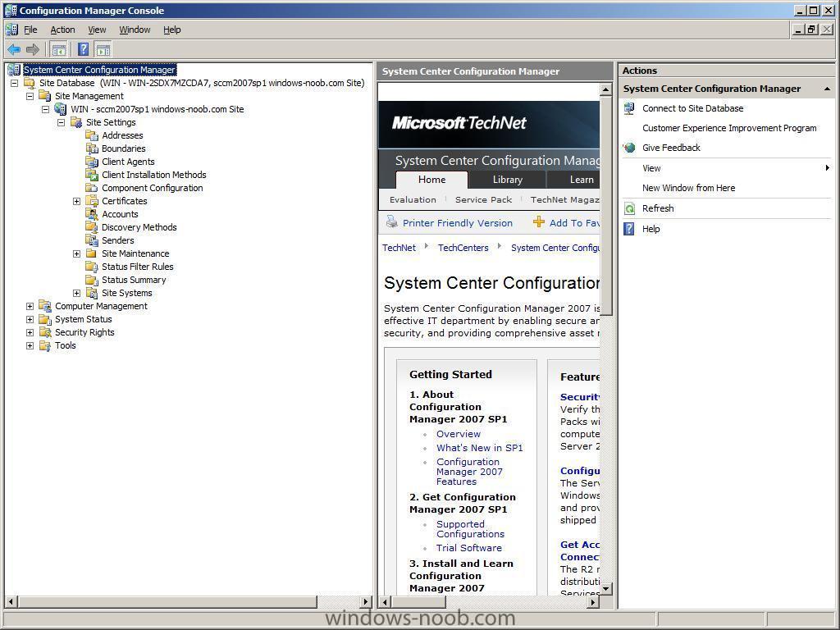840x630 pixels.
Task: Toggle the Show/Hide Action Pane toolbar icon
Action: click(x=103, y=50)
